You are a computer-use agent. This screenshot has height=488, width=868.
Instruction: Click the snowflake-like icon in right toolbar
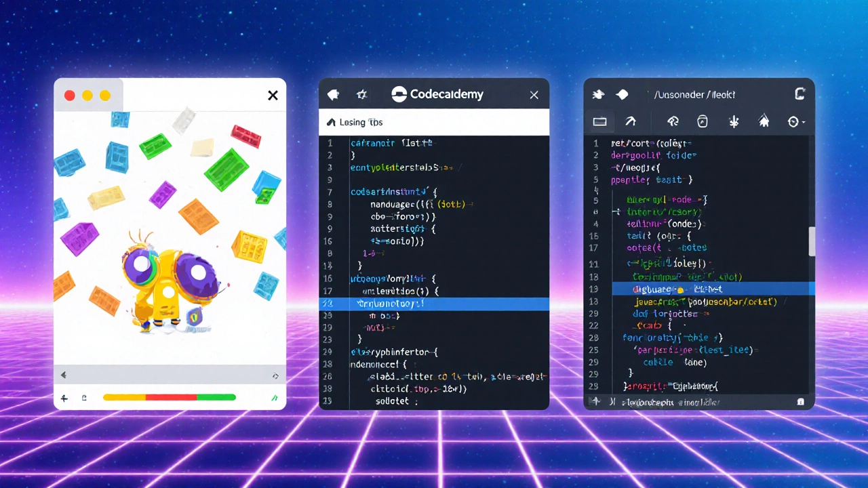[x=733, y=122]
